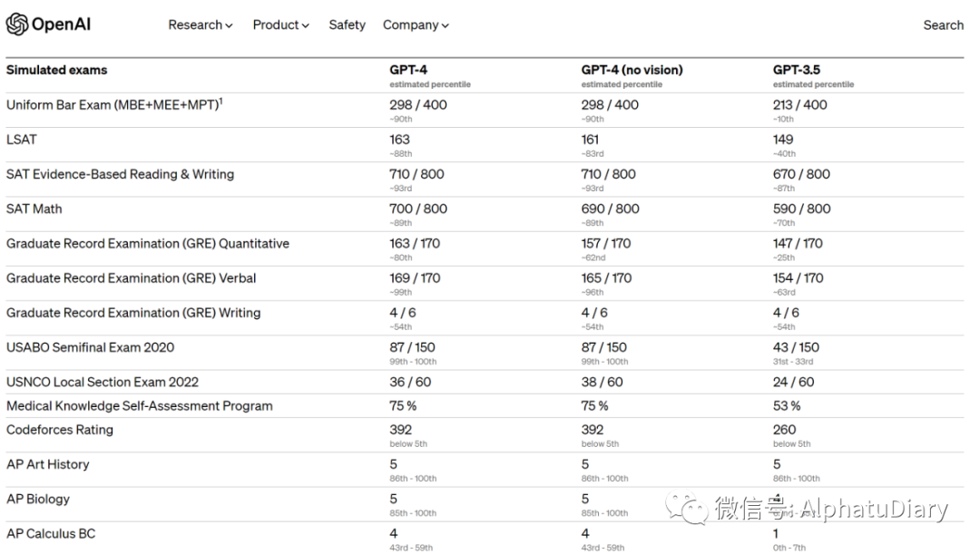The image size is (980, 554).
Task: Select the SAT Math row label
Action: [34, 209]
